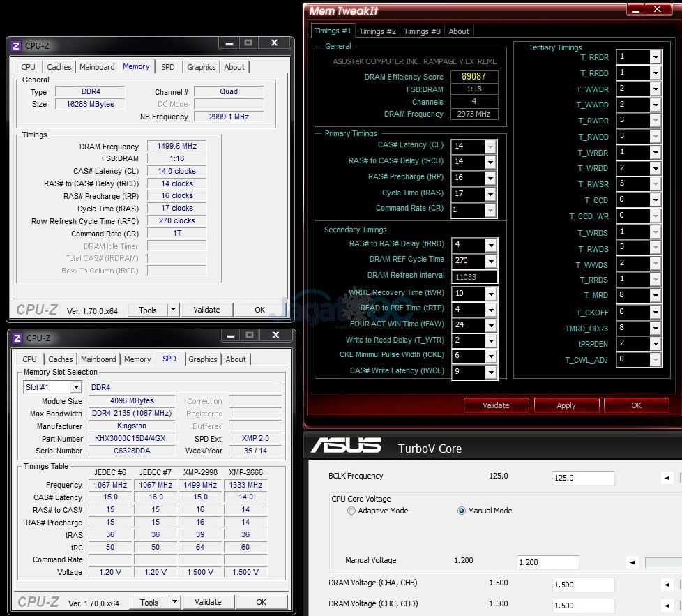Viewport: 682px width, 616px height.
Task: Click the BCLK Frequency input field
Action: [x=583, y=478]
